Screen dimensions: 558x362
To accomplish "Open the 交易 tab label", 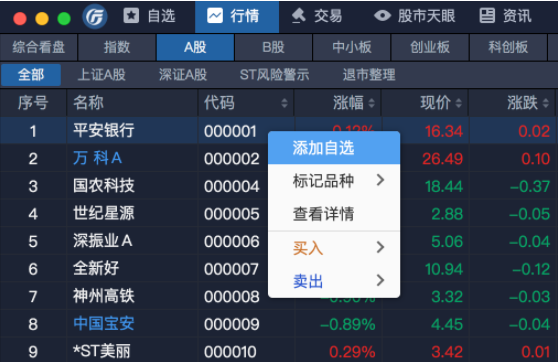I will point(328,16).
